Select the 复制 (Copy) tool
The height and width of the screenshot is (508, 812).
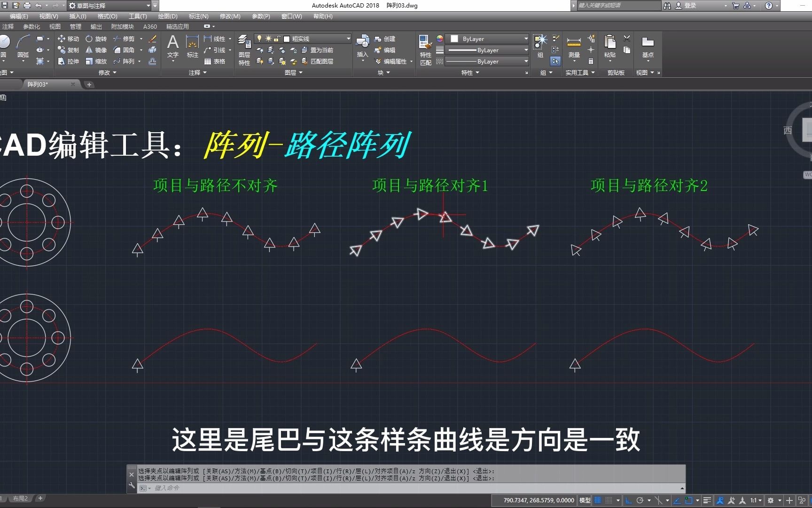72,50
